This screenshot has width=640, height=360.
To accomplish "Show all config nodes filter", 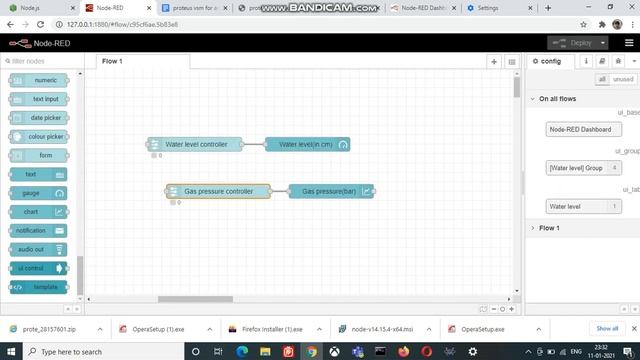I will 602,79.
